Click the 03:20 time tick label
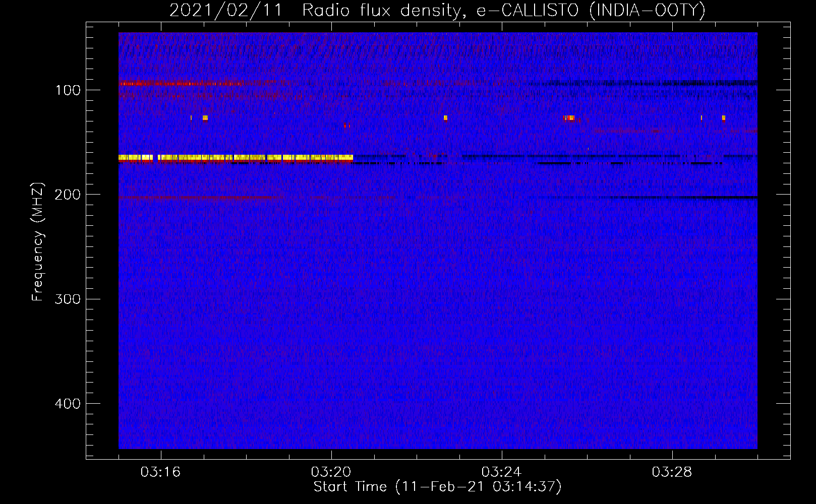This screenshot has height=504, width=816. click(x=331, y=472)
